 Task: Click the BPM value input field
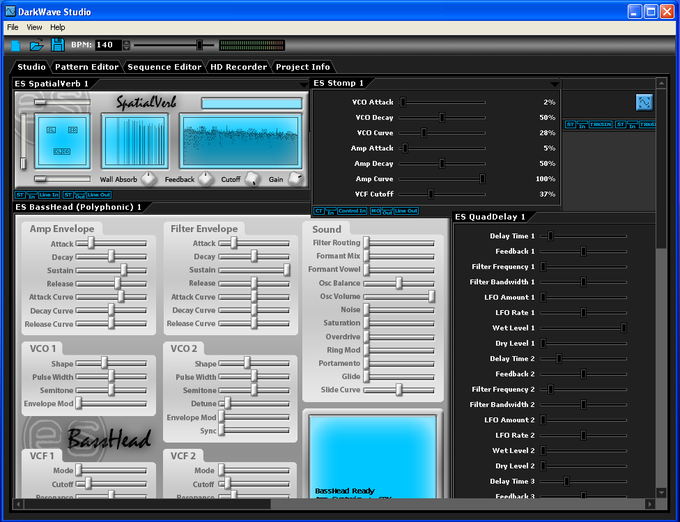107,45
